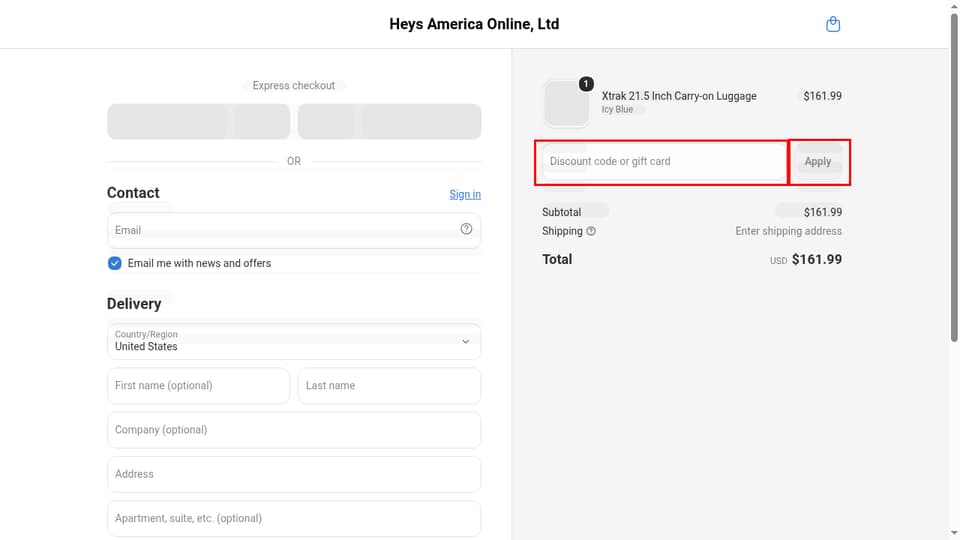Focus the Email input field
Viewport: 960px width, 540px height.
tap(294, 230)
